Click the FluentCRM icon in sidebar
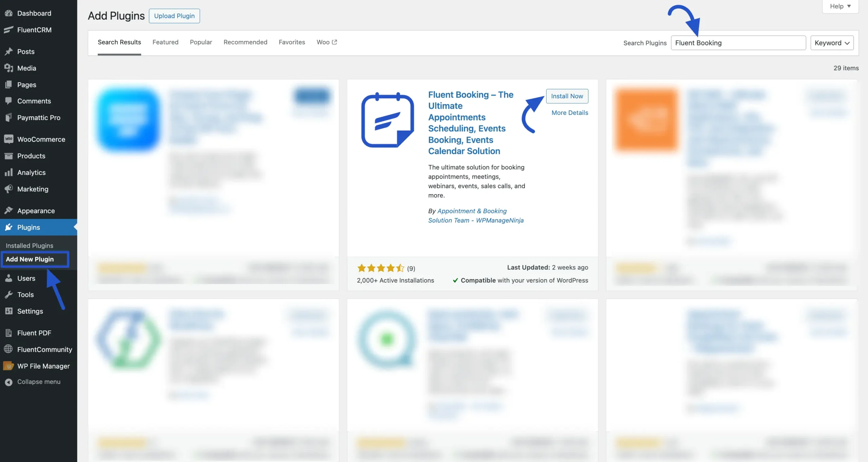The width and height of the screenshot is (868, 462). pos(8,30)
